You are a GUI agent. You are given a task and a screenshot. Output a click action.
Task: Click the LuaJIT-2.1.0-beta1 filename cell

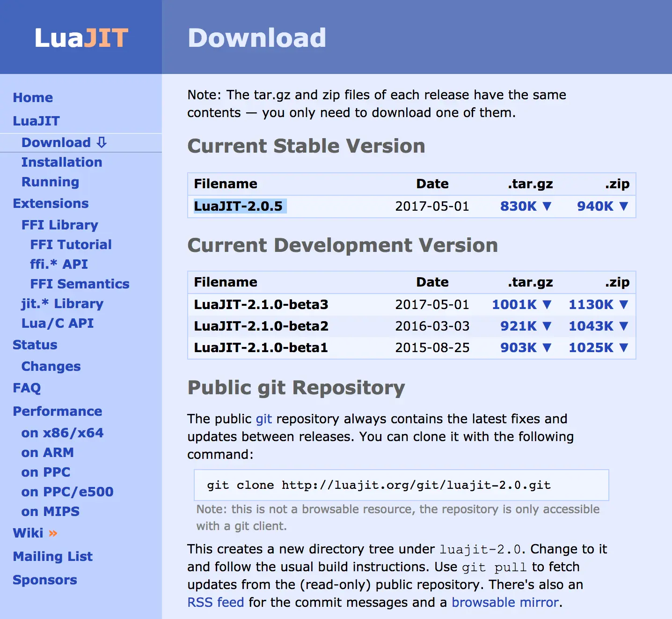(261, 347)
